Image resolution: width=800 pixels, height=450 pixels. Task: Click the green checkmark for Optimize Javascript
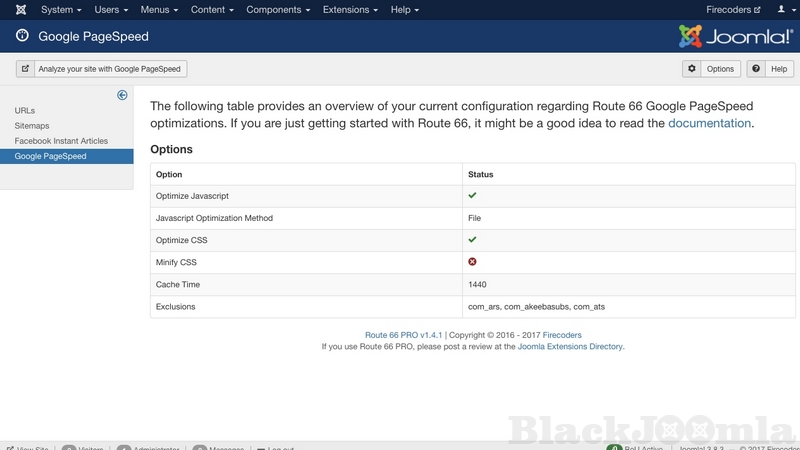click(x=472, y=196)
